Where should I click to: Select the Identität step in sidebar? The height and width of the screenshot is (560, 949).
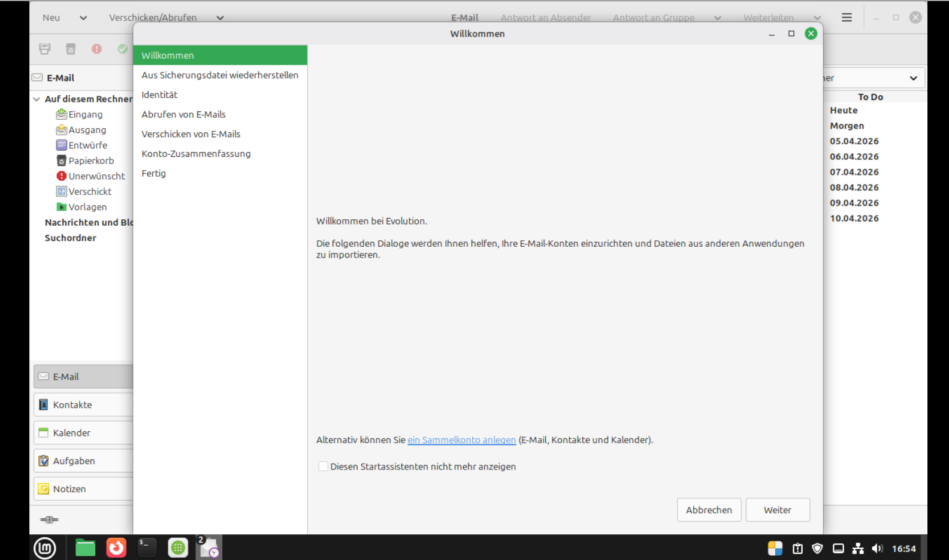[x=159, y=95]
